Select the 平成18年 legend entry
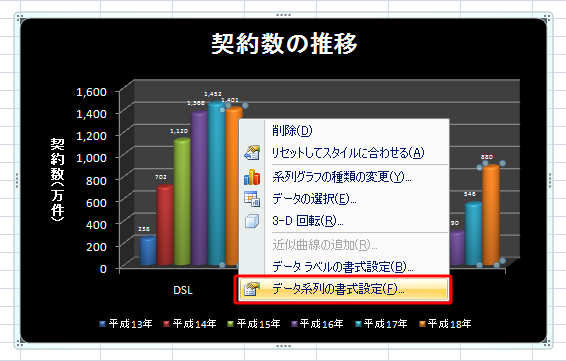 coord(445,324)
